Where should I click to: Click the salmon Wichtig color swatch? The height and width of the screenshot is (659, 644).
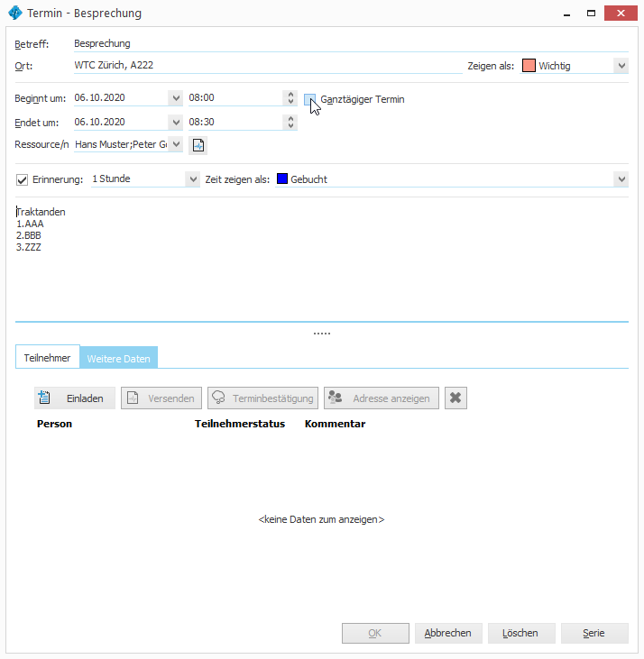pos(529,66)
